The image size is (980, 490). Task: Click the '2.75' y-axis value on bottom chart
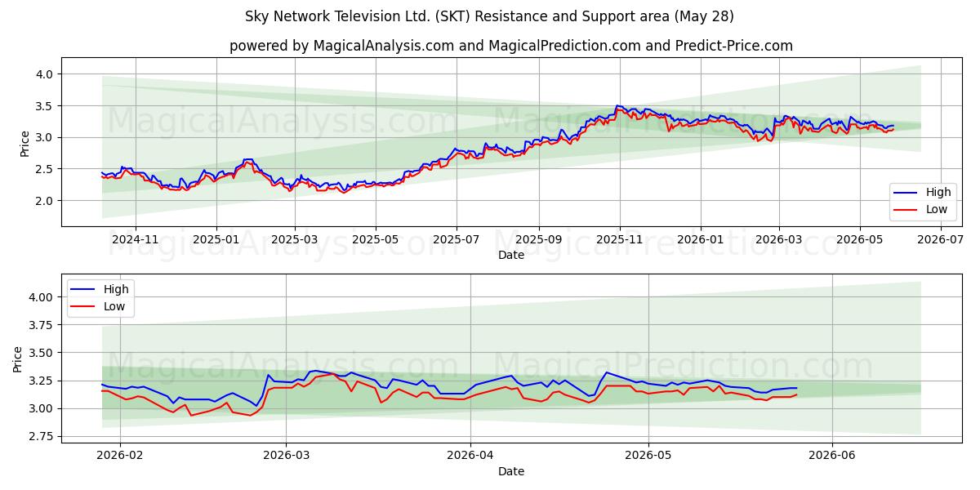[x=41, y=437]
